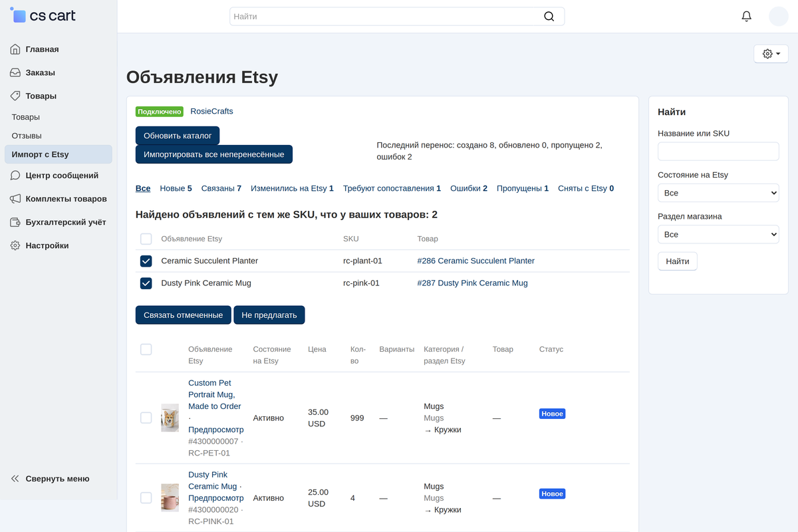Viewport: 798px width, 532px height.
Task: Click the CS-Cart logo
Action: [x=43, y=15]
